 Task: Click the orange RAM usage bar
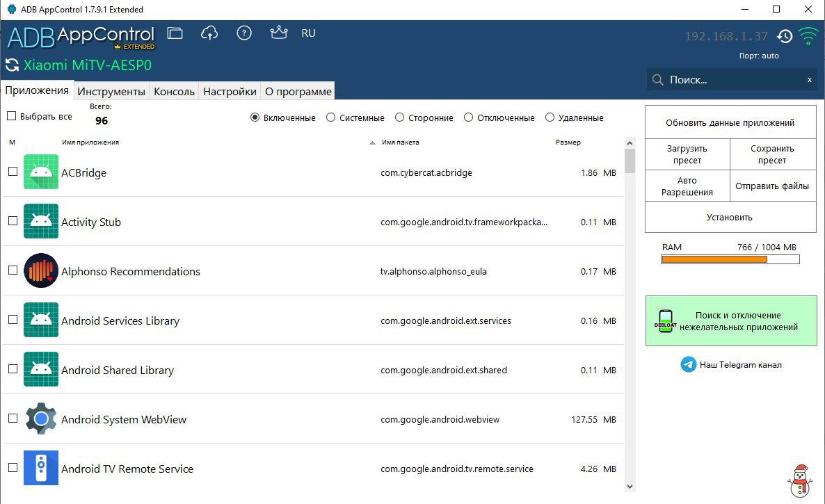click(714, 259)
